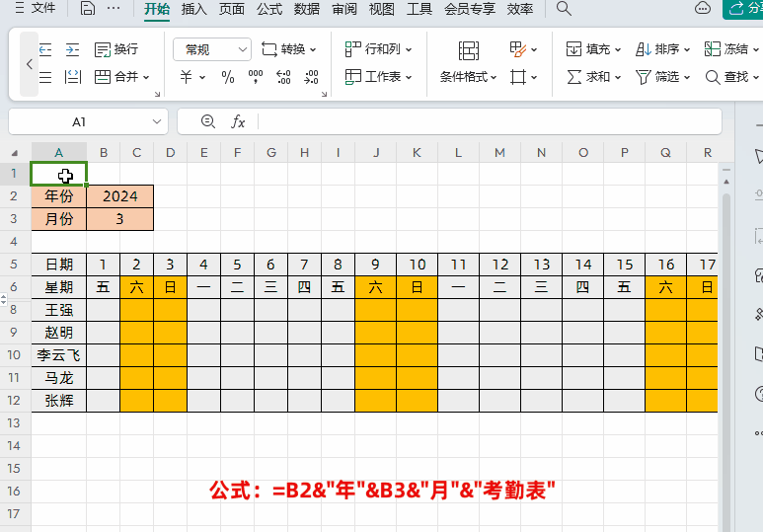The image size is (763, 532).
Task: Select row 13 header
Action: [14, 423]
